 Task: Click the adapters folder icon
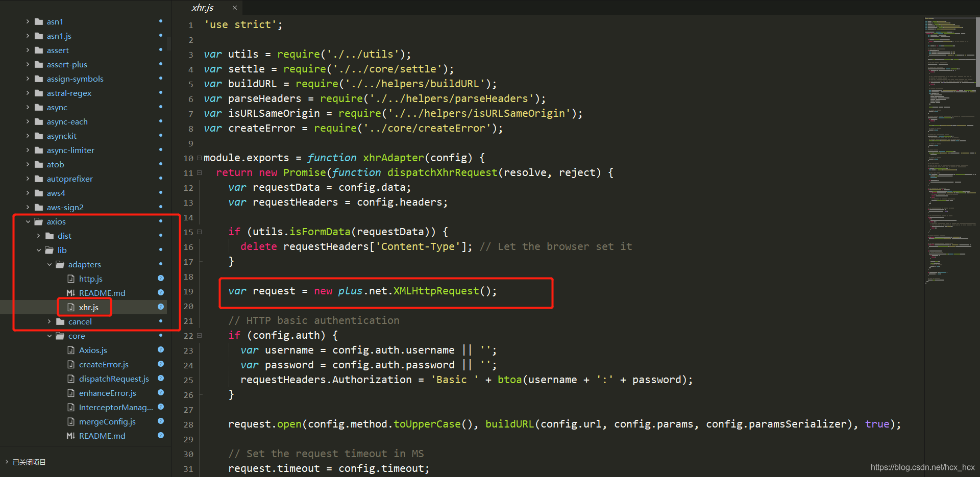click(60, 264)
